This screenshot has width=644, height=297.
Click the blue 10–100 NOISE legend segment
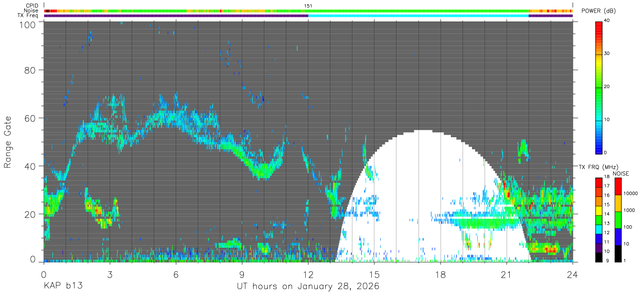pos(618,237)
